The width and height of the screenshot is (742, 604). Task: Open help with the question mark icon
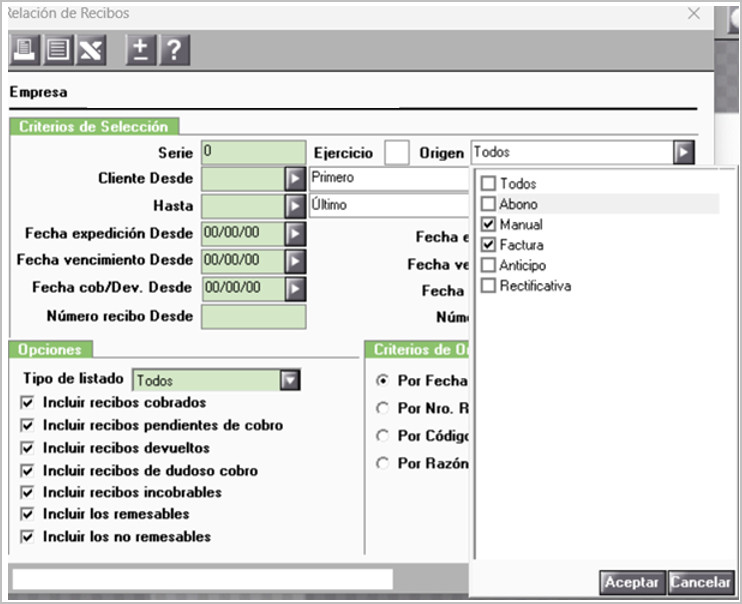tap(175, 50)
